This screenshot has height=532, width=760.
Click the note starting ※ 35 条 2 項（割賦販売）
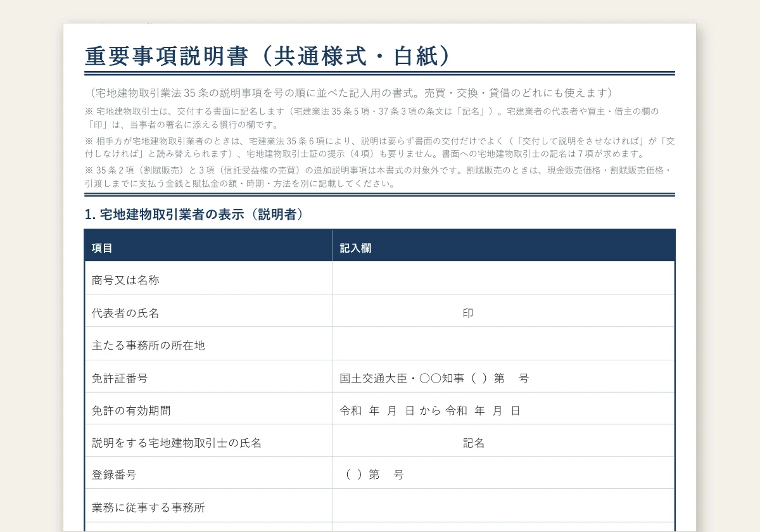[379, 177]
